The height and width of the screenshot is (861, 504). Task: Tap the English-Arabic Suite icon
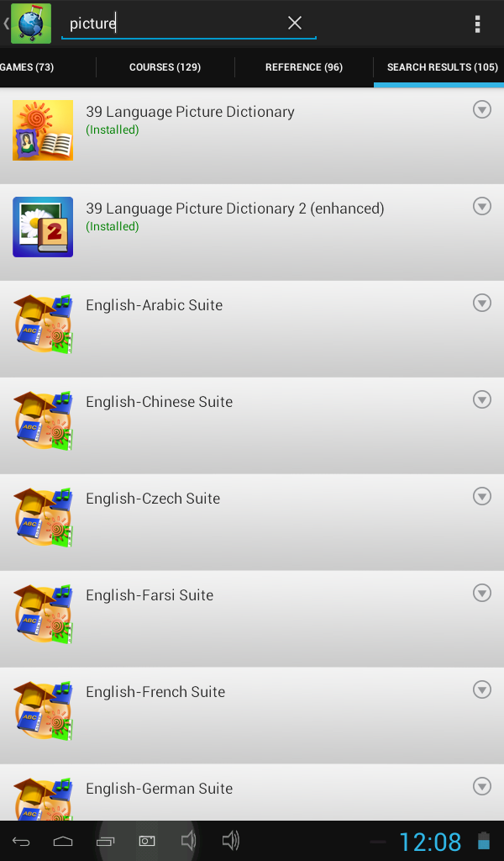43,324
